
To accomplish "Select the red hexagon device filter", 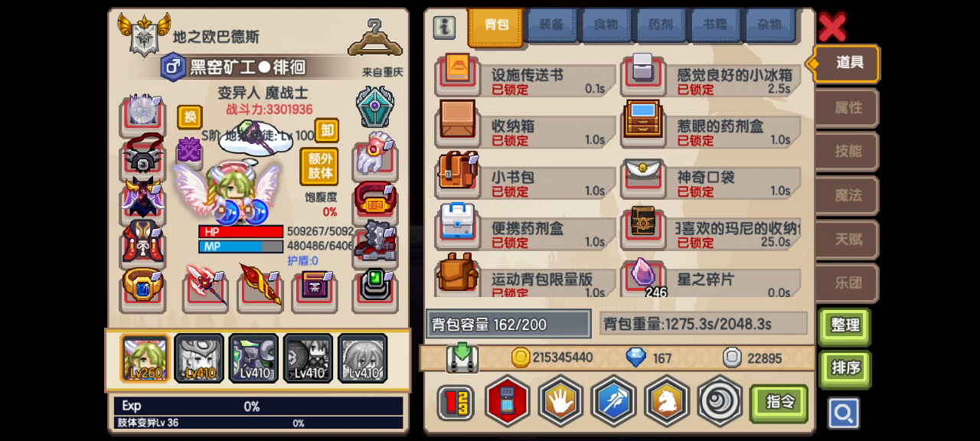I will 507,400.
